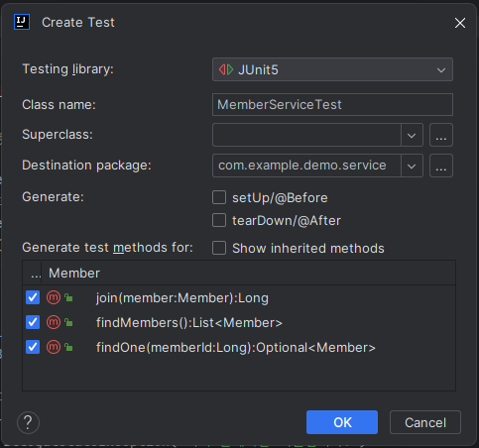Edit the com.example.demo.service package field
479x448 pixels.
click(x=306, y=166)
